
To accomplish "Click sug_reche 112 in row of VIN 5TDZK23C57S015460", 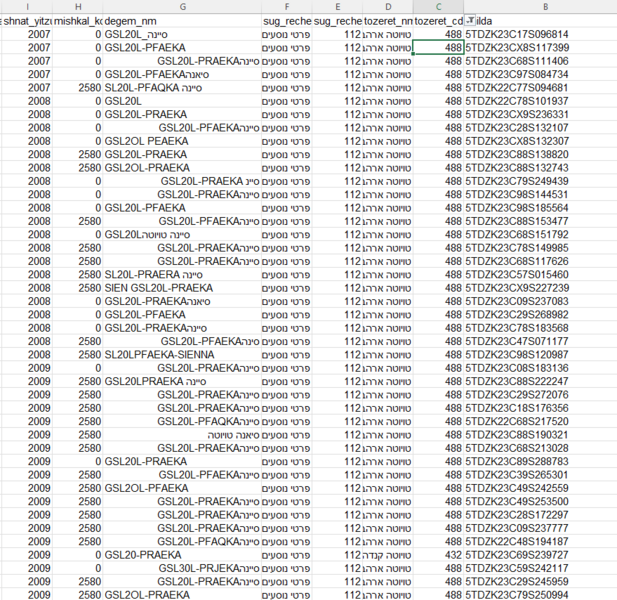I will pos(337,275).
